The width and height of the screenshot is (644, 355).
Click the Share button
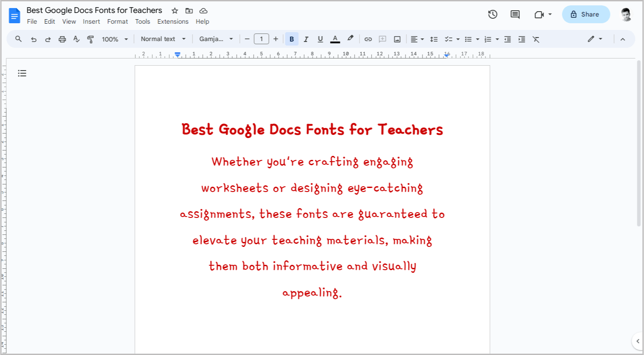(585, 14)
